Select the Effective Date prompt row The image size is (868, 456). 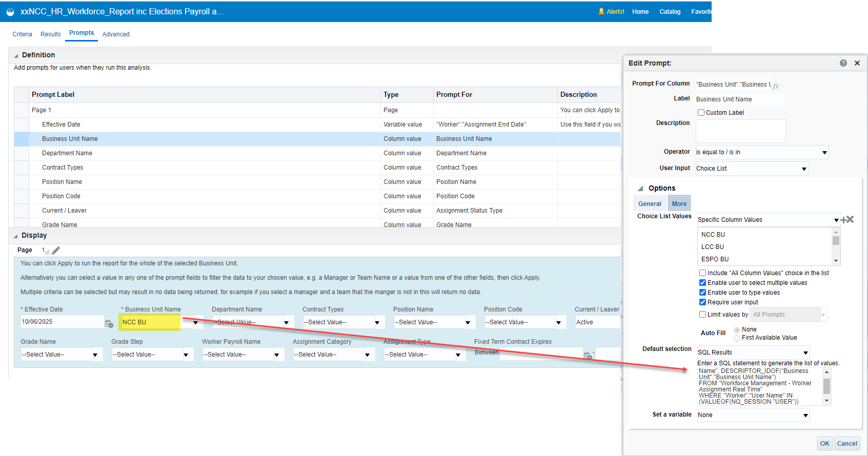318,125
